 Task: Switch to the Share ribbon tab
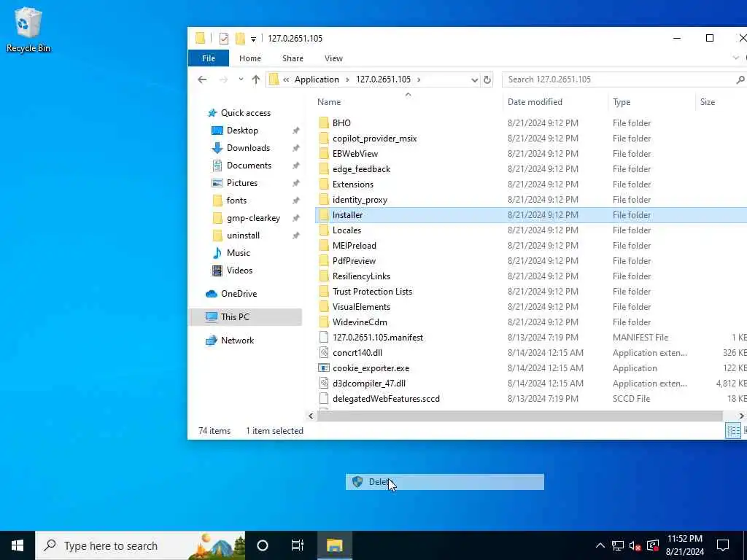pyautogui.click(x=293, y=58)
